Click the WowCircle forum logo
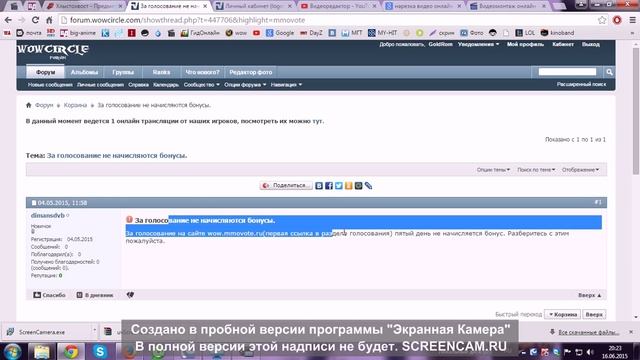This screenshot has width=640, height=360. point(53,51)
